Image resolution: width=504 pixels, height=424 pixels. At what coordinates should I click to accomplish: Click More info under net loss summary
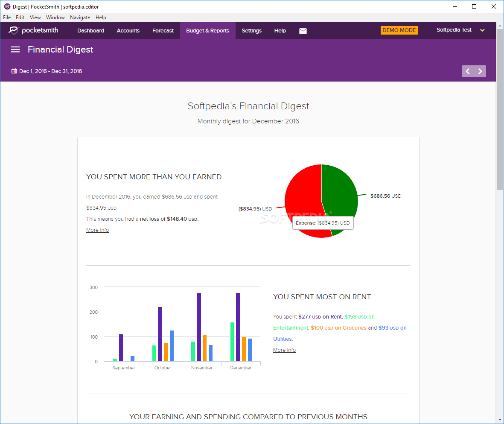97,230
